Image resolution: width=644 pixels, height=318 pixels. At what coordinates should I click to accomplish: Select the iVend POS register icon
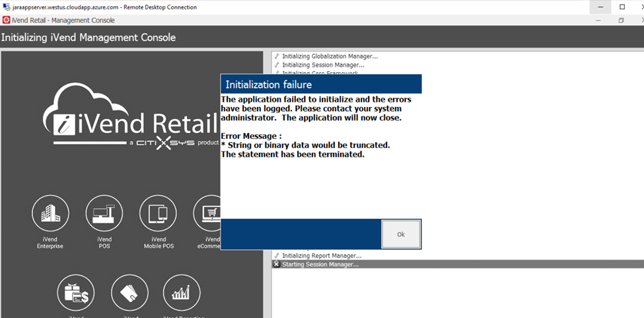point(104,214)
